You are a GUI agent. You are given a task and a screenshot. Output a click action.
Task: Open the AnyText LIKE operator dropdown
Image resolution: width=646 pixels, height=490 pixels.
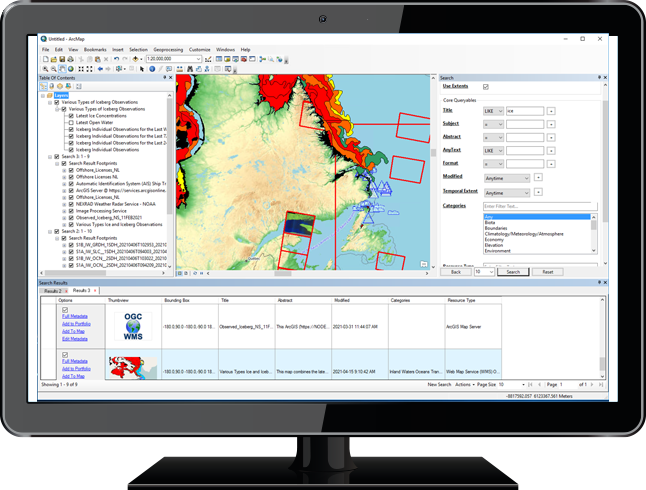[493, 150]
